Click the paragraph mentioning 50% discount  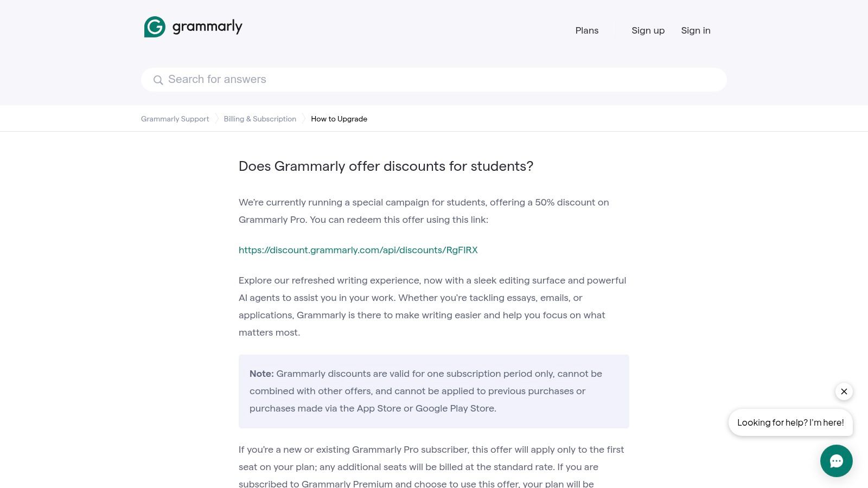pos(424,211)
